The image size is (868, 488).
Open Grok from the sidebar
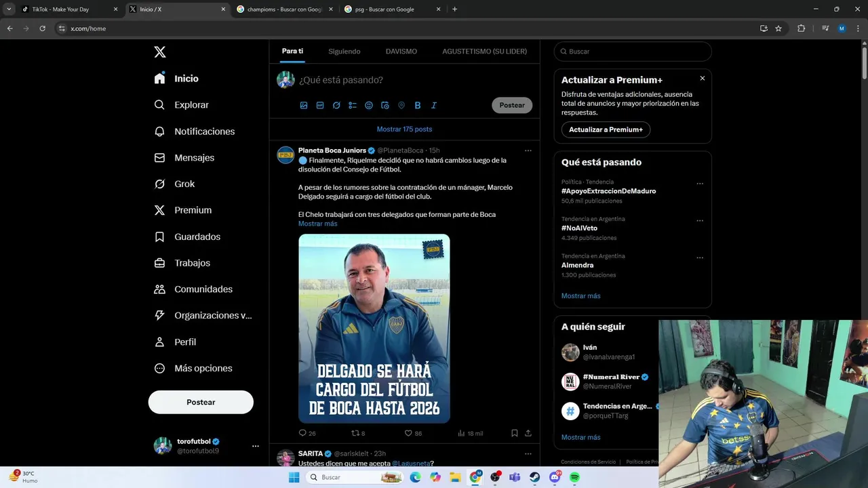click(174, 184)
